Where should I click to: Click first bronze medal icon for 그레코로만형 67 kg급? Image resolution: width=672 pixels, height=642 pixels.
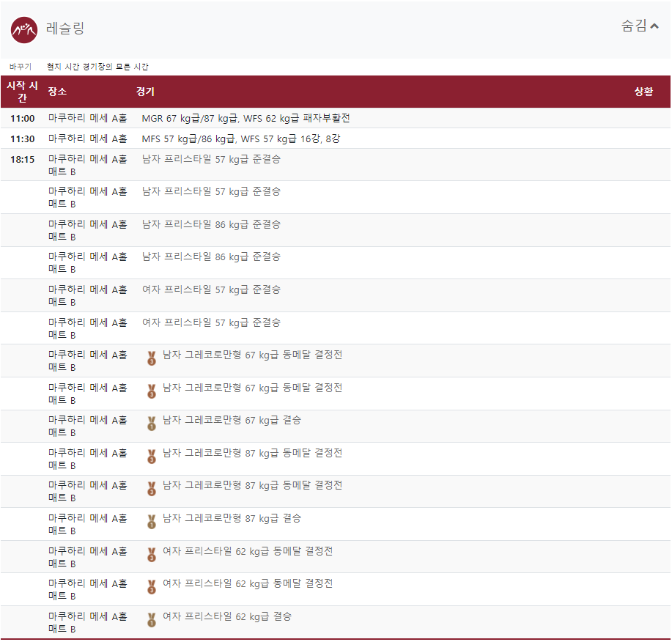(152, 358)
